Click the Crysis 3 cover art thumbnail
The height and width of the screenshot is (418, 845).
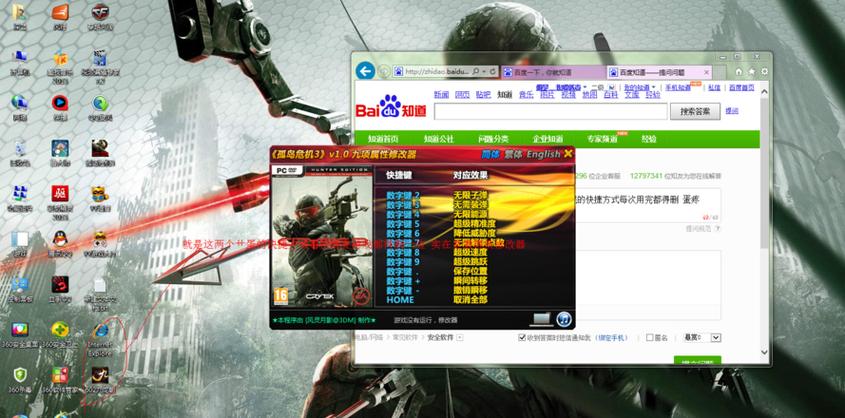(x=322, y=236)
